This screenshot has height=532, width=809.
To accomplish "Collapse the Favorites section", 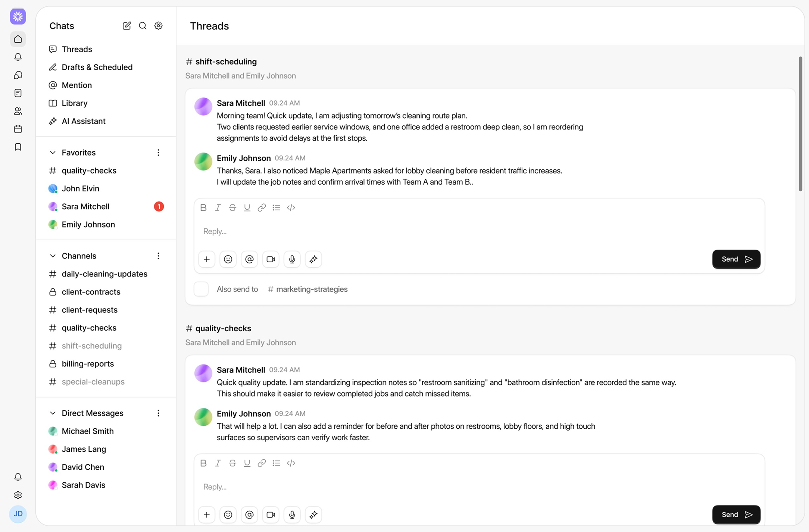I will click(53, 152).
